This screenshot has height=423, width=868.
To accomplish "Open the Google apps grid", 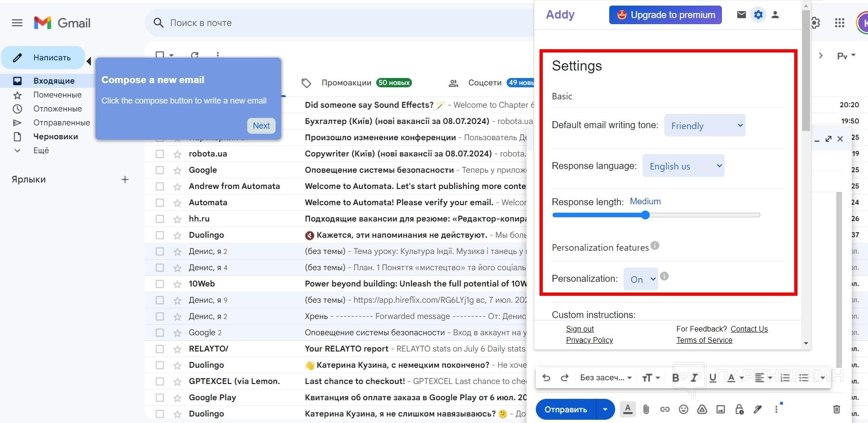I will [x=840, y=23].
